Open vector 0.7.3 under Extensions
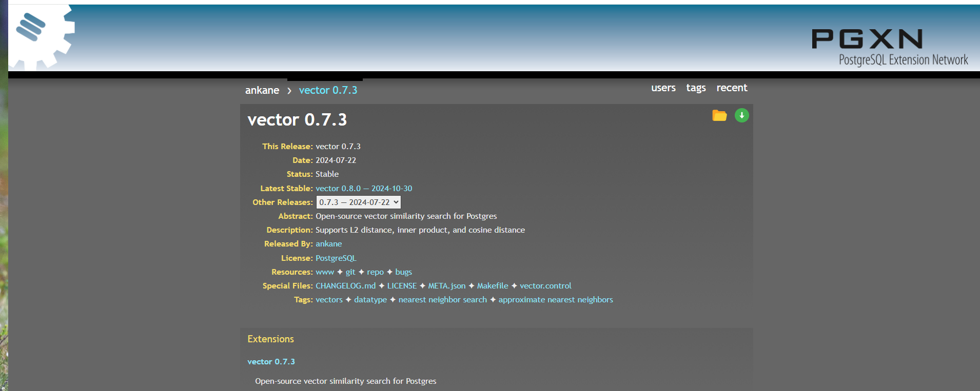The height and width of the screenshot is (391, 980). [271, 362]
